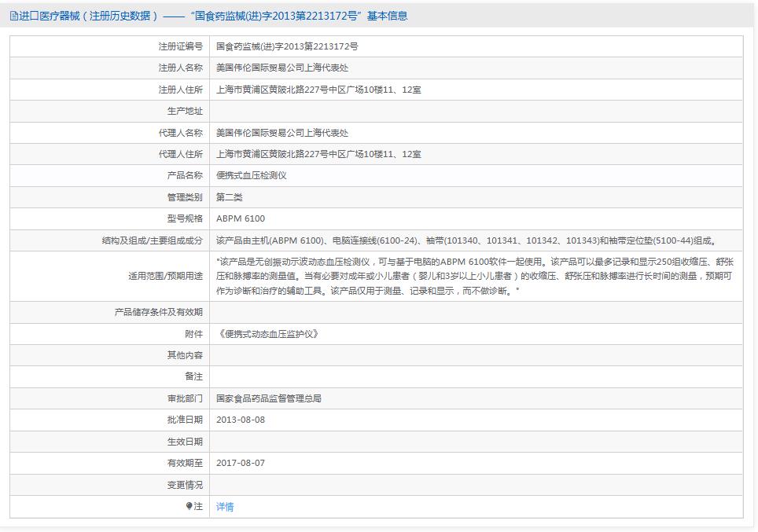Click the 审批部门 value 国家食品药品监督管理总局
The width and height of the screenshot is (758, 532).
point(269,398)
